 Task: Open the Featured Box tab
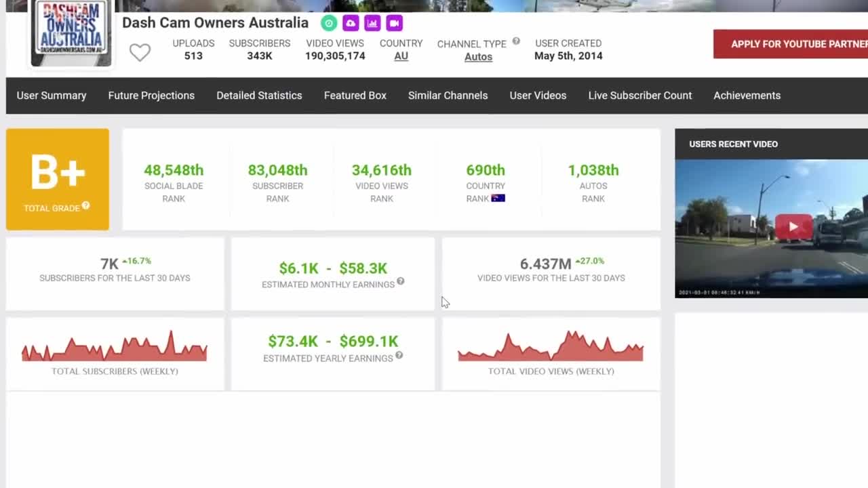tap(355, 96)
